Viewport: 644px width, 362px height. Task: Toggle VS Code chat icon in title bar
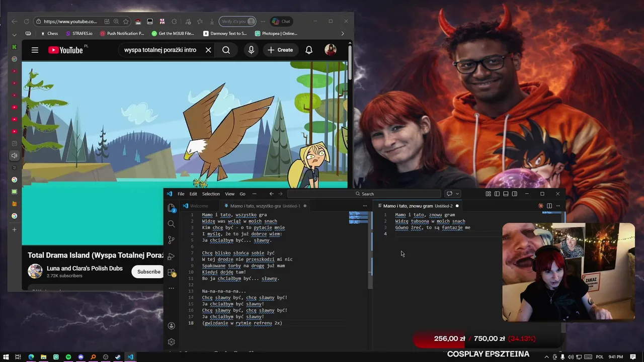point(449,194)
